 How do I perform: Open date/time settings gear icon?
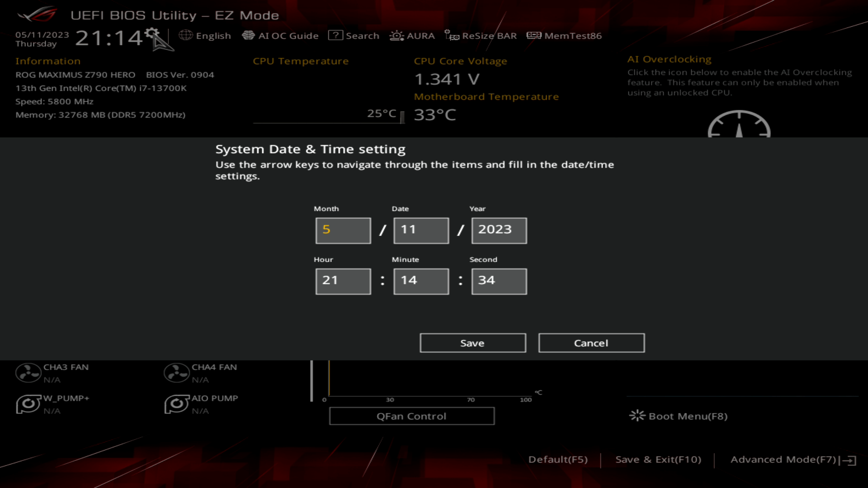pos(152,34)
